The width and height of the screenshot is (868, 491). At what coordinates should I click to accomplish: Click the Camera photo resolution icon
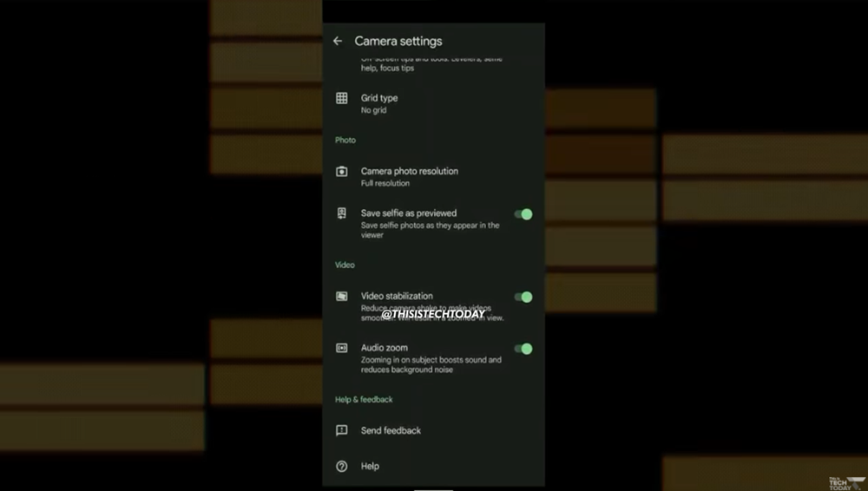pos(342,172)
